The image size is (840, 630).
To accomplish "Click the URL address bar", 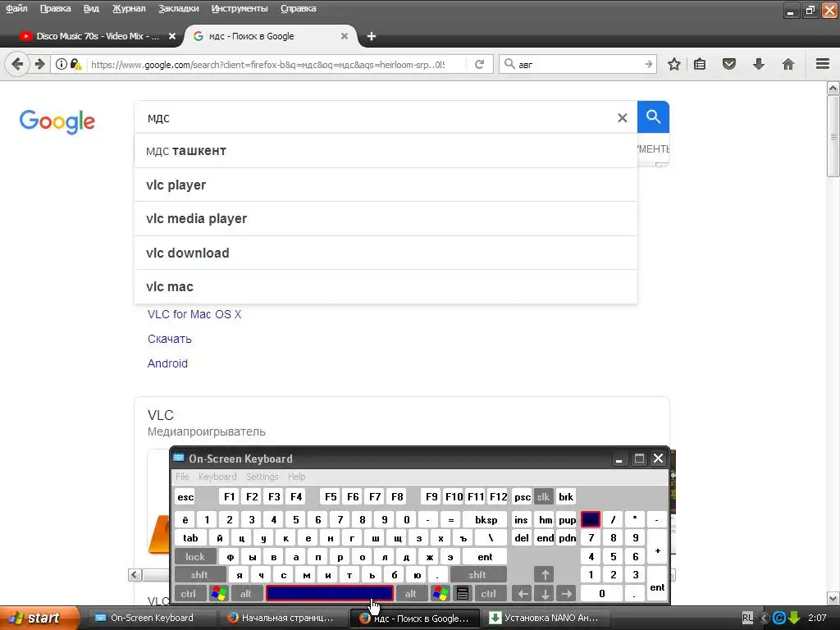I will pyautogui.click(x=268, y=64).
